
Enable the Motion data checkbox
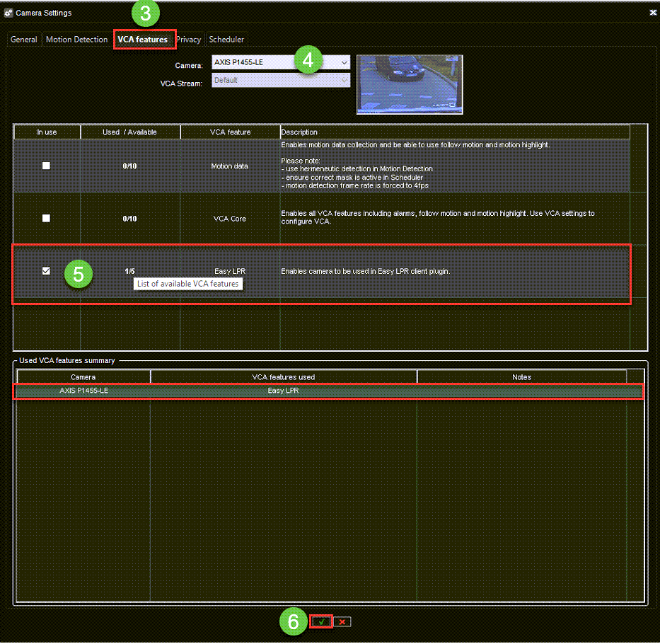tap(46, 166)
